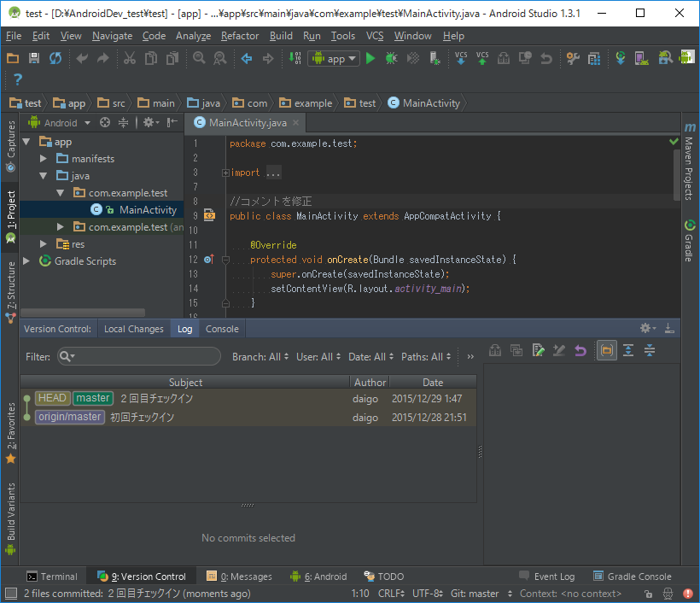Open the Build menu
The height and width of the screenshot is (603, 700).
tap(281, 36)
